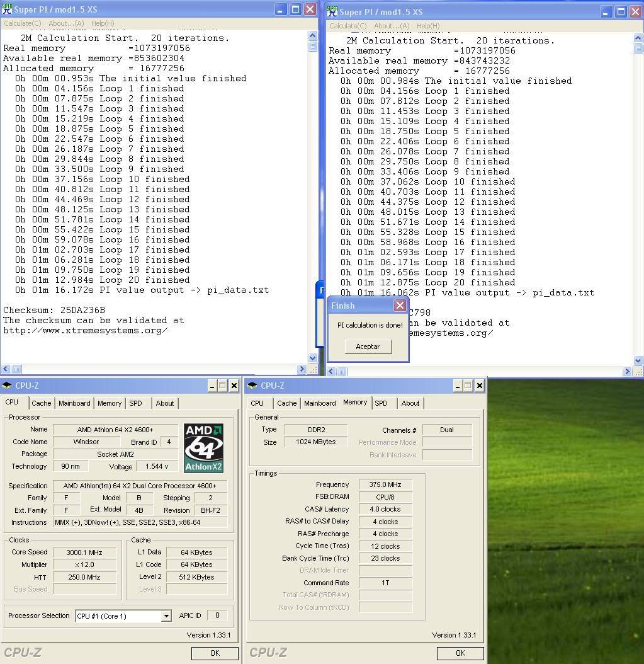
Task: Click Name field AMD Athlon 64 X2 4600+
Action: pos(115,430)
